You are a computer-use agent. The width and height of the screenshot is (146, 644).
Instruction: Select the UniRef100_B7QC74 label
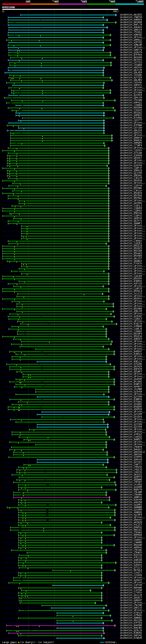pos(131,324)
